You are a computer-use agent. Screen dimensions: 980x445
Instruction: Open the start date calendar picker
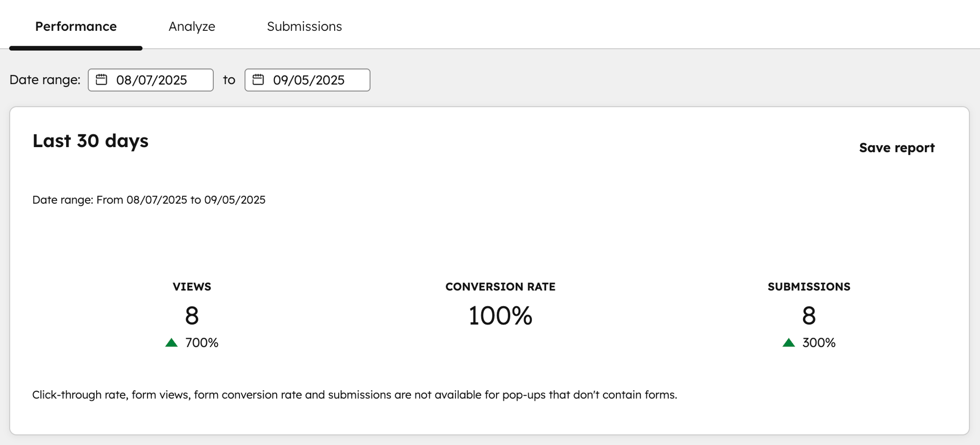(102, 79)
